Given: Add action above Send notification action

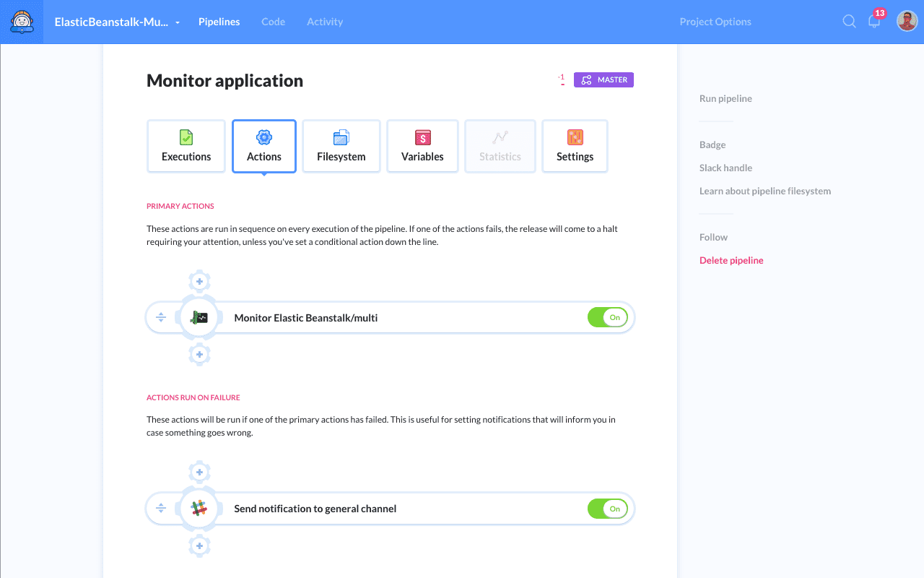Looking at the screenshot, I should click(x=199, y=473).
